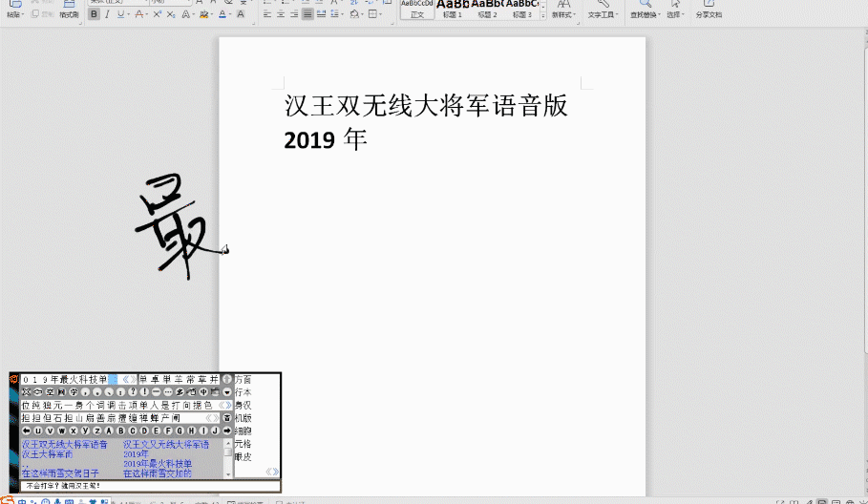Image resolution: width=868 pixels, height=504 pixels.
Task: Show previous letters with left arrow key
Action: tap(26, 430)
